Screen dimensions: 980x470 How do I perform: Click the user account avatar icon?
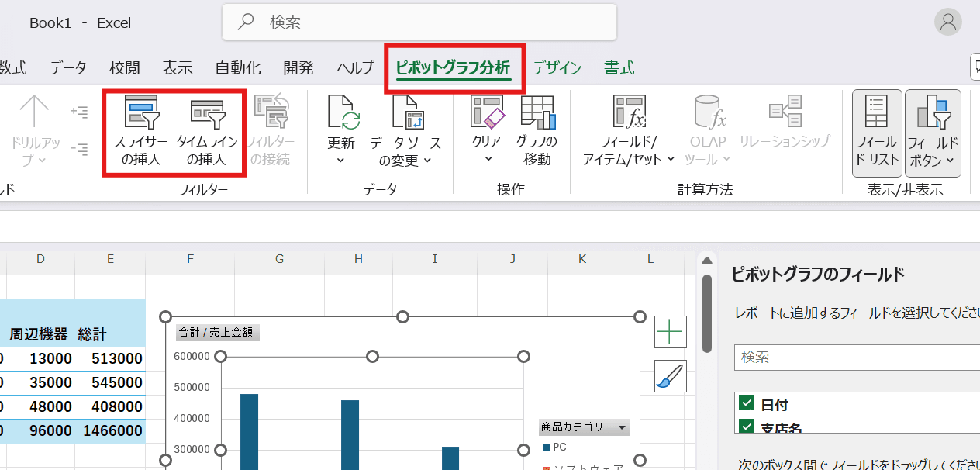click(x=947, y=22)
